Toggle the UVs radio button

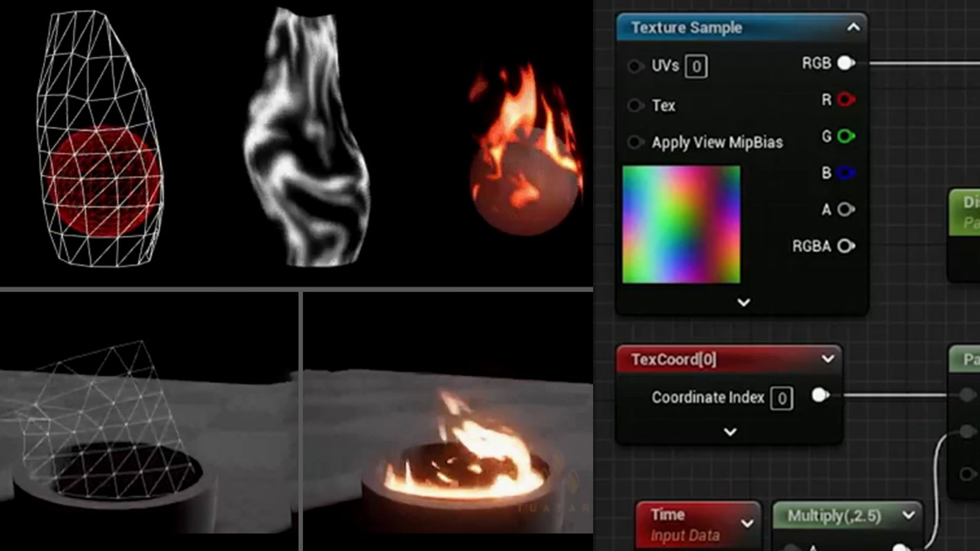(x=635, y=65)
